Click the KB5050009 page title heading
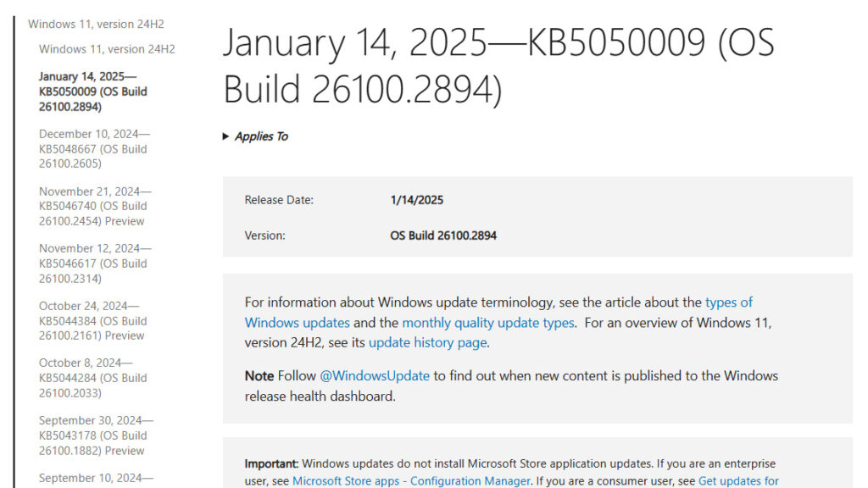The width and height of the screenshot is (868, 488). pos(498,66)
